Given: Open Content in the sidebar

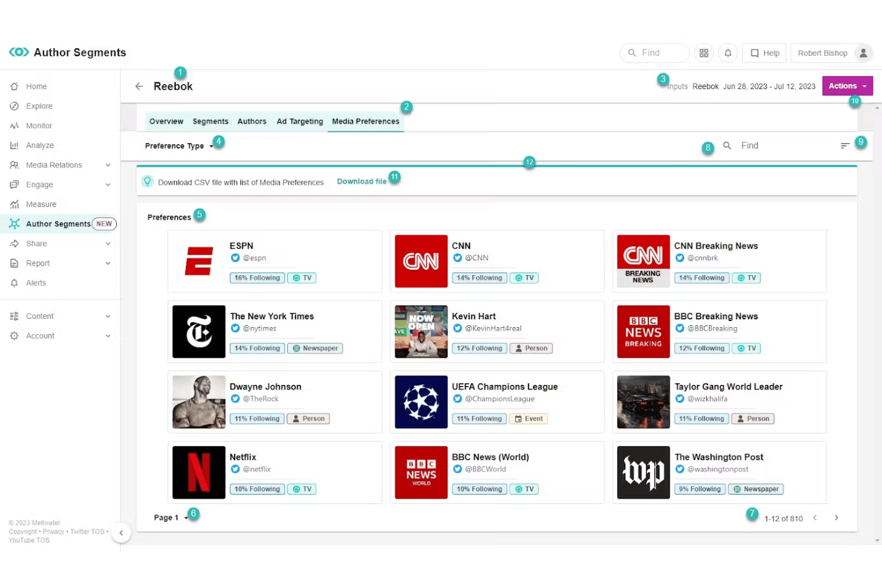Looking at the screenshot, I should click(39, 316).
